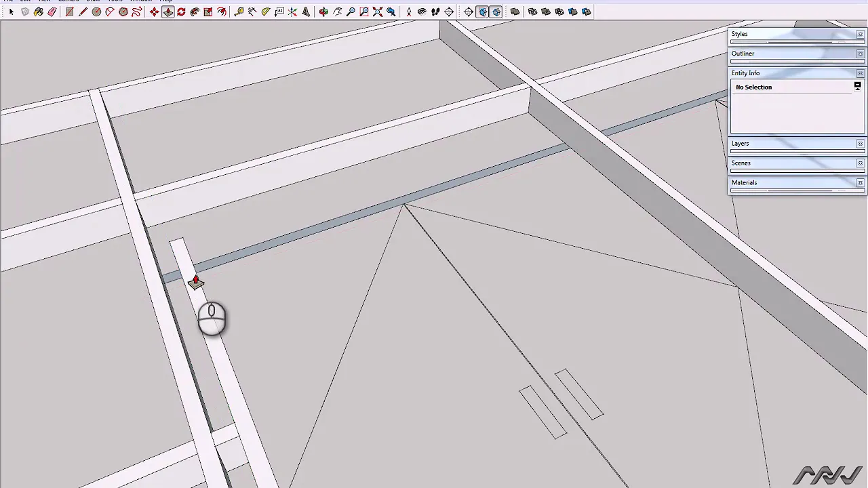Select the Scale tool
868x488 pixels.
click(x=208, y=12)
